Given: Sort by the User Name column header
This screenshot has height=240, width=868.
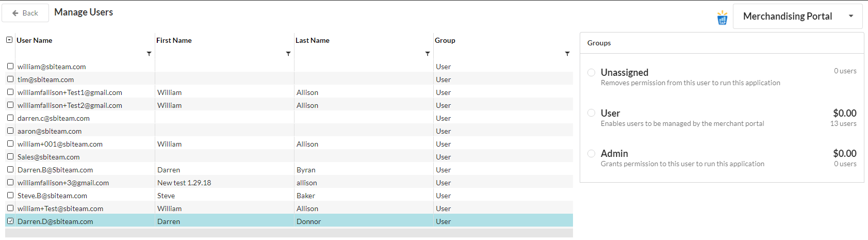Looking at the screenshot, I should (35, 40).
